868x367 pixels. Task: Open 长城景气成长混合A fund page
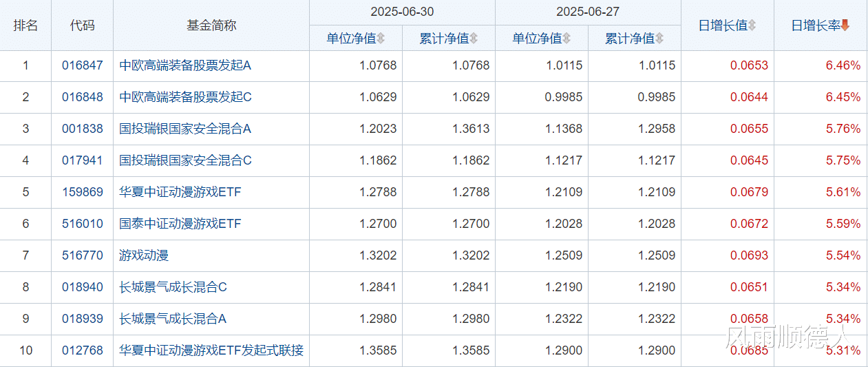(x=173, y=319)
